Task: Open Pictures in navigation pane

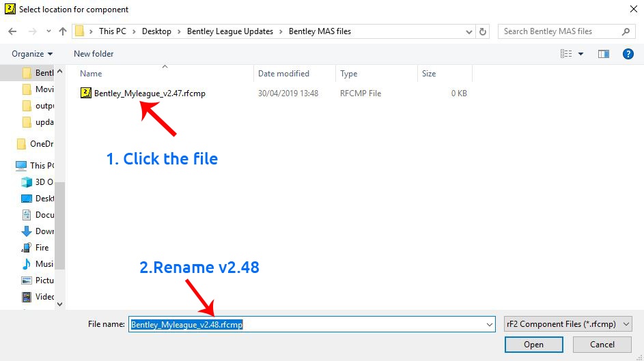Action: coord(37,280)
